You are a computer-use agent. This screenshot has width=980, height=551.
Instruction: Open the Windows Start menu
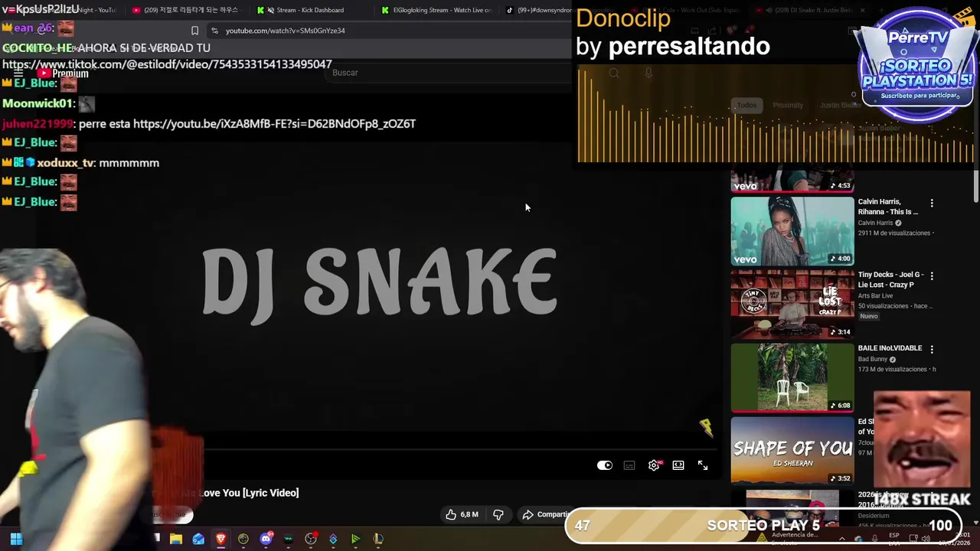[16, 539]
